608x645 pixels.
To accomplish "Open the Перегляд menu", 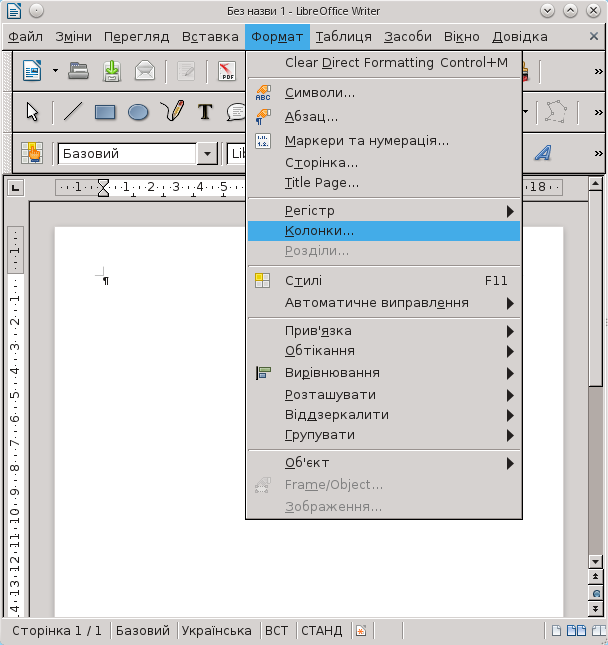I will click(137, 37).
